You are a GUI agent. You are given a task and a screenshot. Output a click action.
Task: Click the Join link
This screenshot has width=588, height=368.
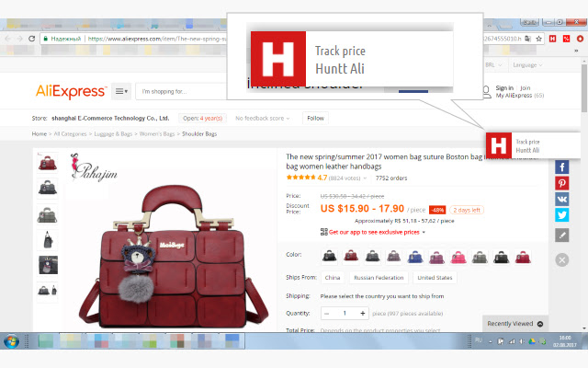(x=526, y=88)
